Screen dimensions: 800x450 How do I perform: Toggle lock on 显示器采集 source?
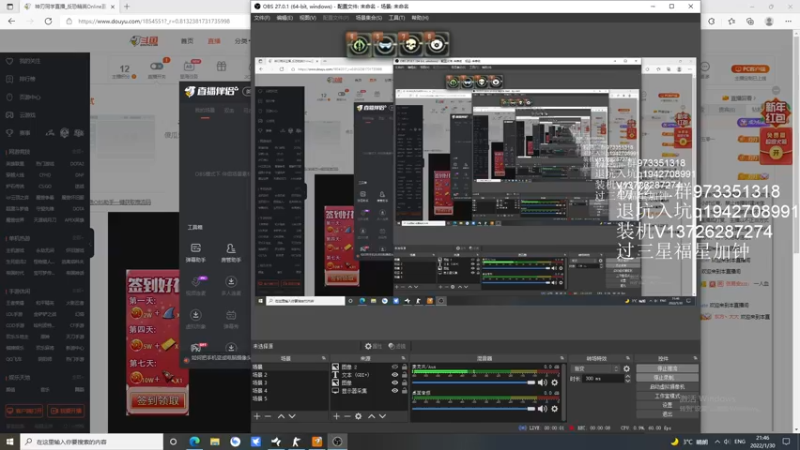[404, 391]
